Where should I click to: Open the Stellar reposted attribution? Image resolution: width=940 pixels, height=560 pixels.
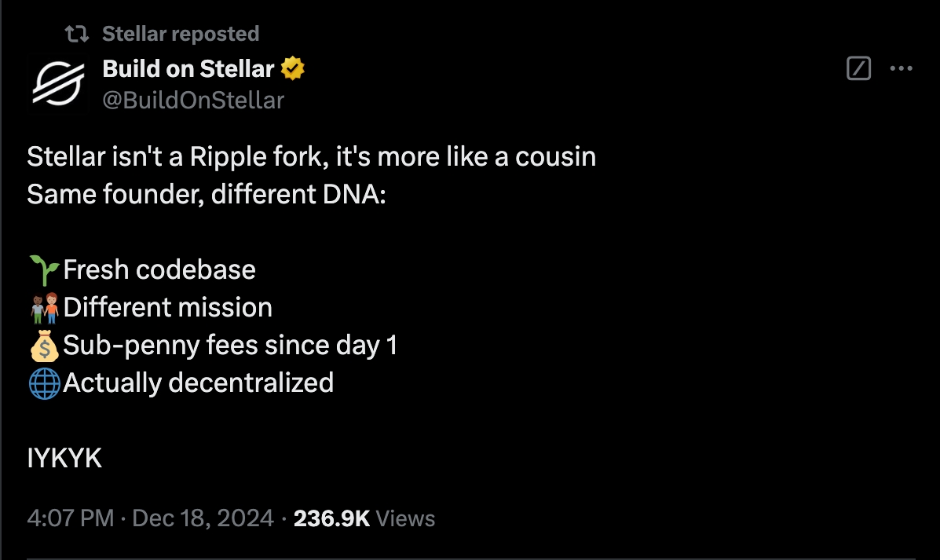(179, 33)
